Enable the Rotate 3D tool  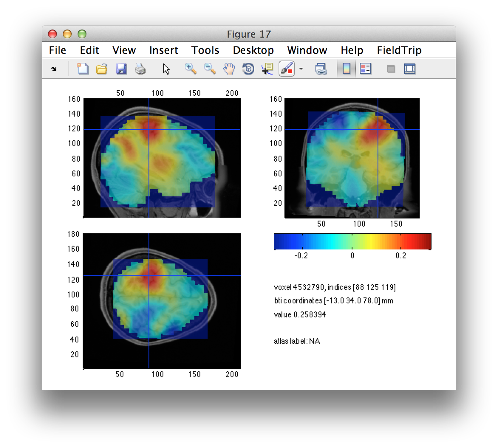point(248,69)
